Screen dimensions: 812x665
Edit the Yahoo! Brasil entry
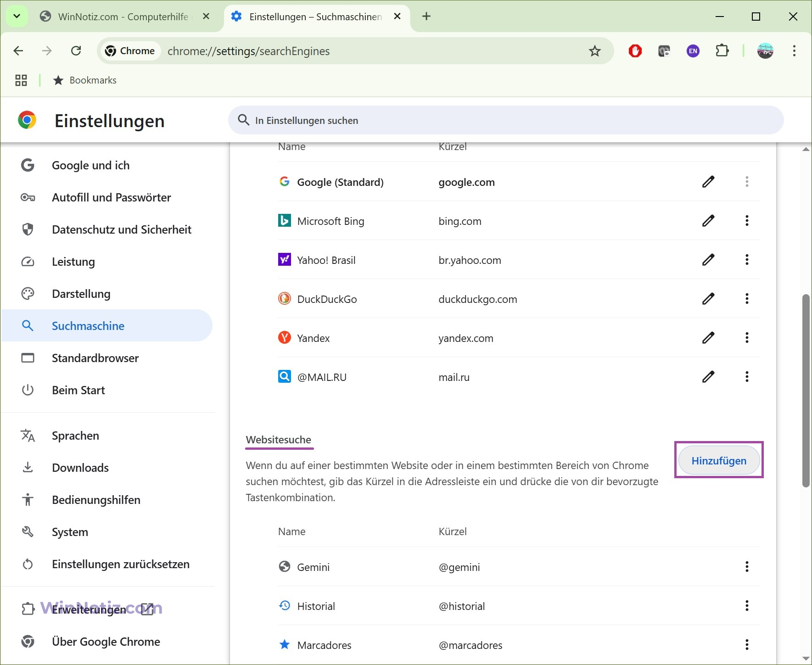click(708, 260)
